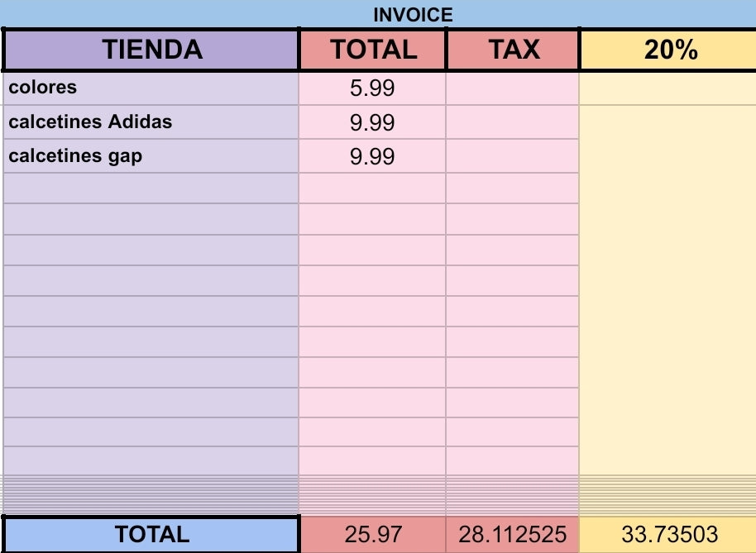The image size is (756, 553).
Task: Select the empty TAX cell in colores row
Action: (x=513, y=88)
